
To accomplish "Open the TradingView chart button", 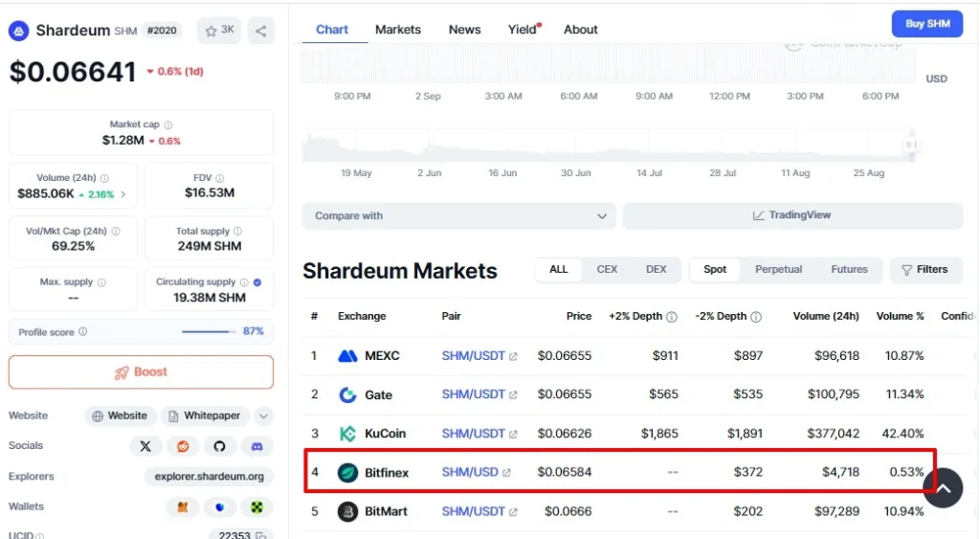I will coord(792,215).
